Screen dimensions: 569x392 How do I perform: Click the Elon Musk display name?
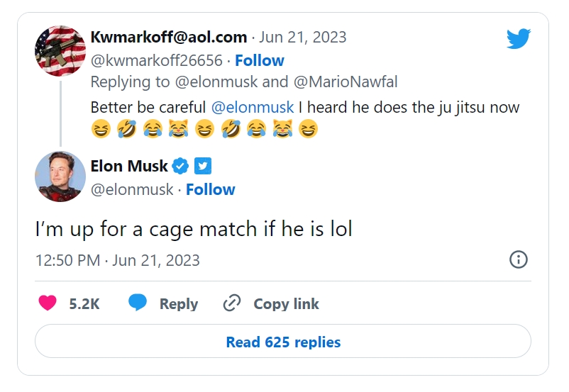pos(129,167)
